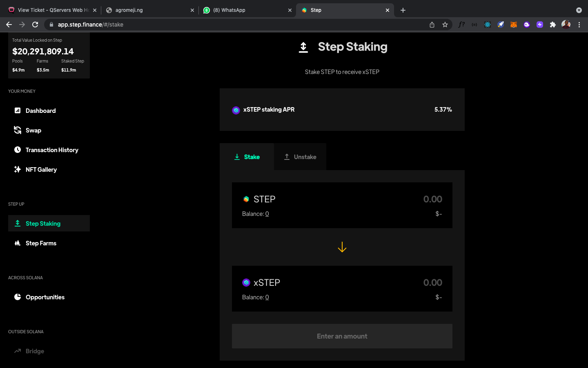Bookmark this page with star icon
The height and width of the screenshot is (368, 588).
click(x=445, y=25)
